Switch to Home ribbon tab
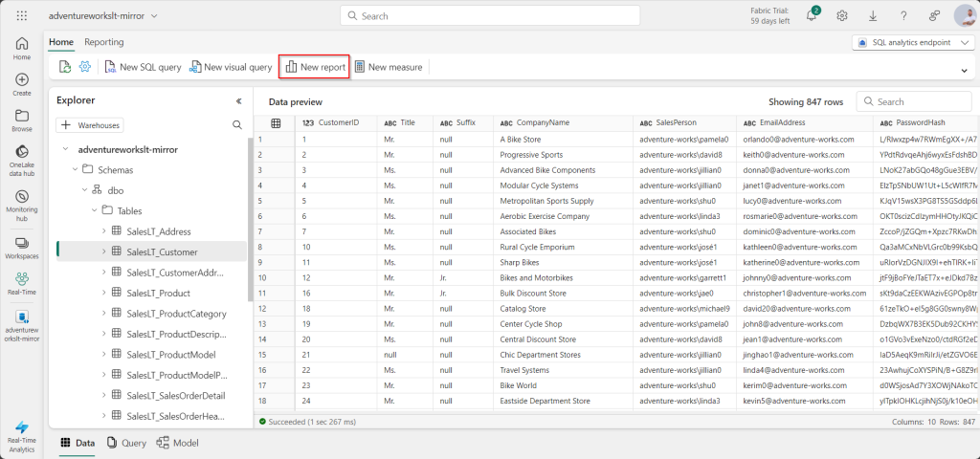Screen dimensions: 980x459 61,42
